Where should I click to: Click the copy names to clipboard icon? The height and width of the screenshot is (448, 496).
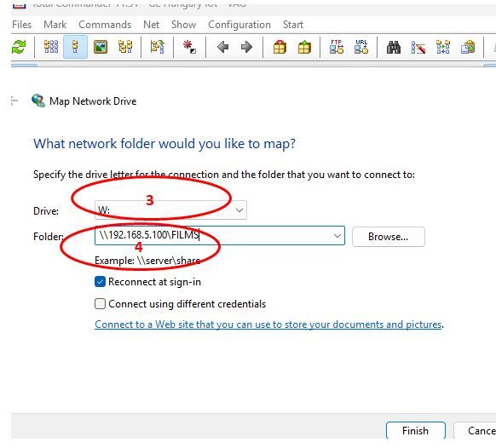(468, 47)
